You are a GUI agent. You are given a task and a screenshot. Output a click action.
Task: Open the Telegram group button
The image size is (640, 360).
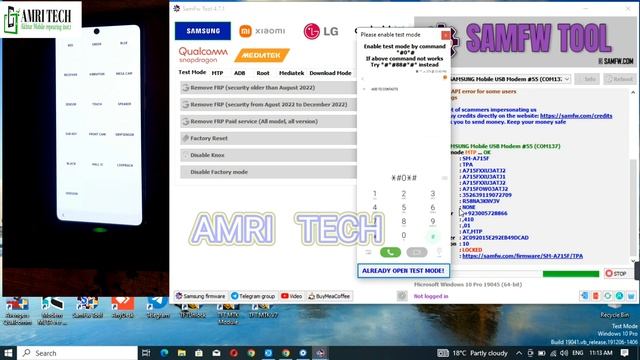pos(253,296)
